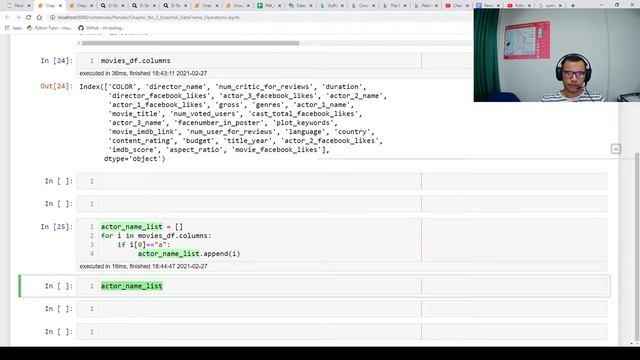The image size is (640, 360).
Task: Click 'num_user_for_reviews' in the output
Action: coord(231,131)
